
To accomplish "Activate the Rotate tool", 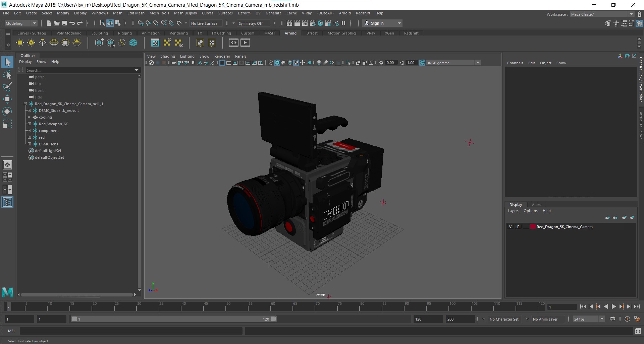I will [7, 111].
